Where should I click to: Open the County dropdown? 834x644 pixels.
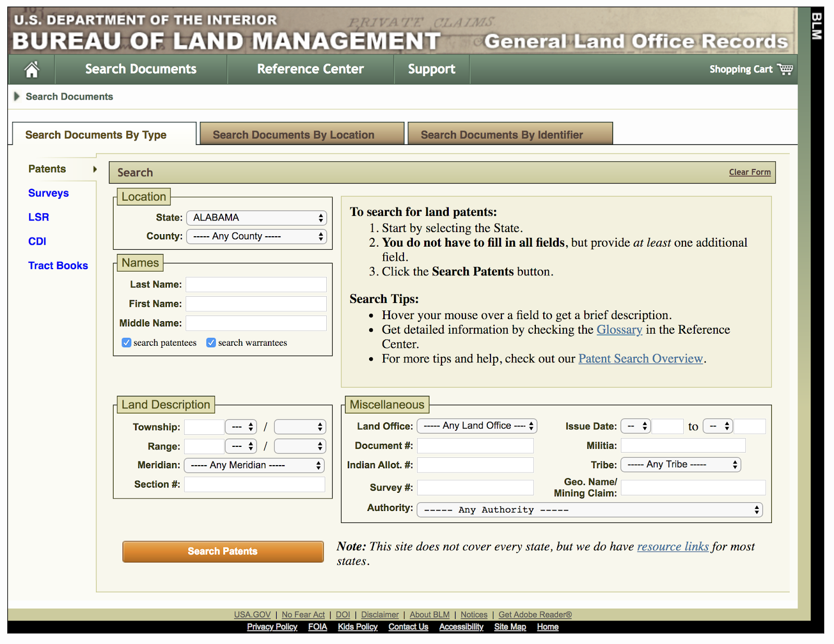(x=256, y=237)
